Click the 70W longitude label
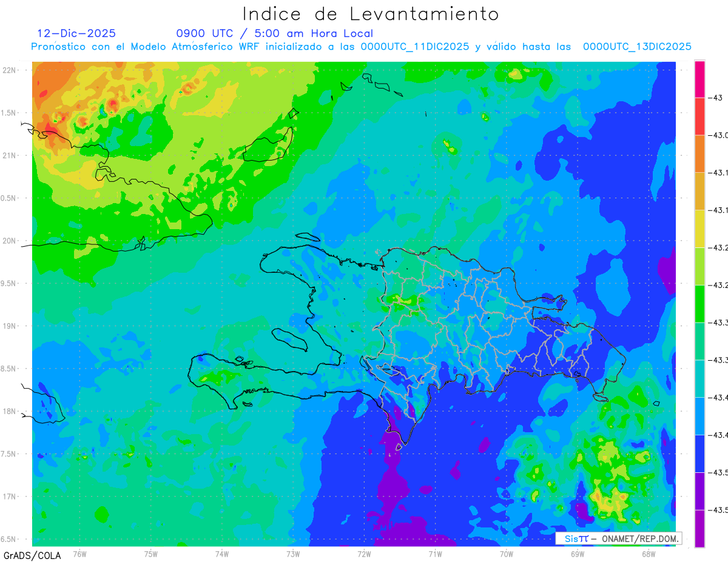Screen dimensions: 728x562 (x=507, y=554)
